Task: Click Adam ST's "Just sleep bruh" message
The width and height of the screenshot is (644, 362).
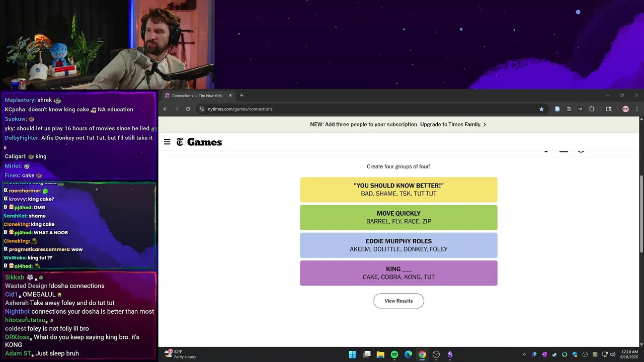Action: (42, 353)
